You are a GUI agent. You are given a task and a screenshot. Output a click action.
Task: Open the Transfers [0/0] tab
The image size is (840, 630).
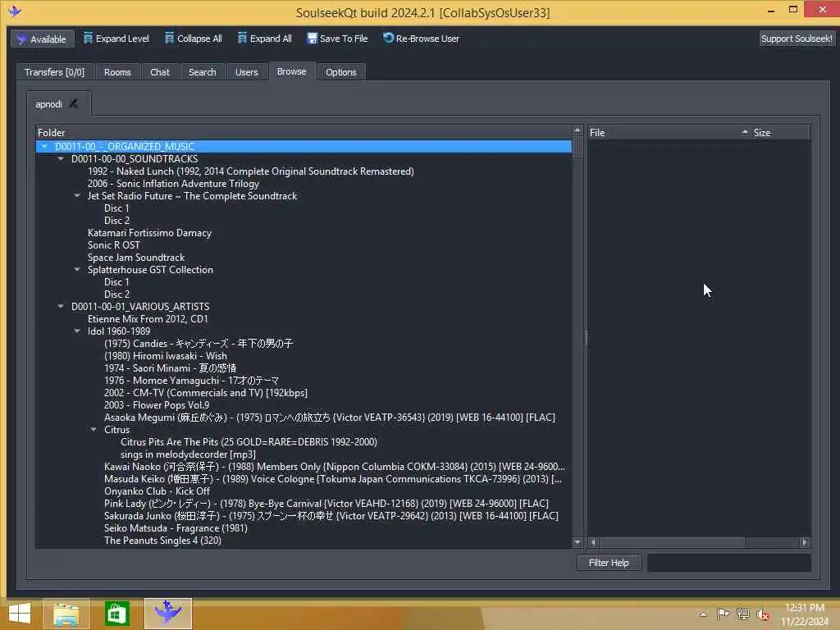pos(55,72)
